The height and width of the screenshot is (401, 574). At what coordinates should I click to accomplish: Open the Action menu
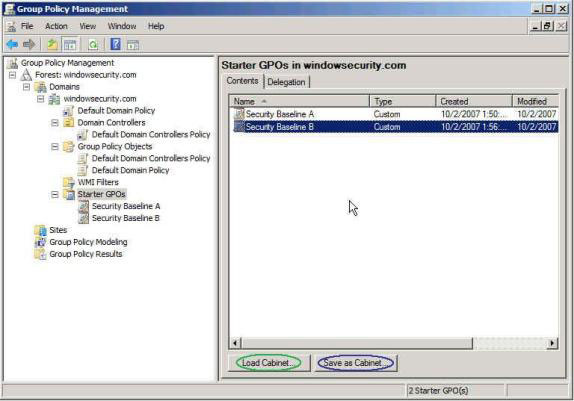(x=56, y=26)
